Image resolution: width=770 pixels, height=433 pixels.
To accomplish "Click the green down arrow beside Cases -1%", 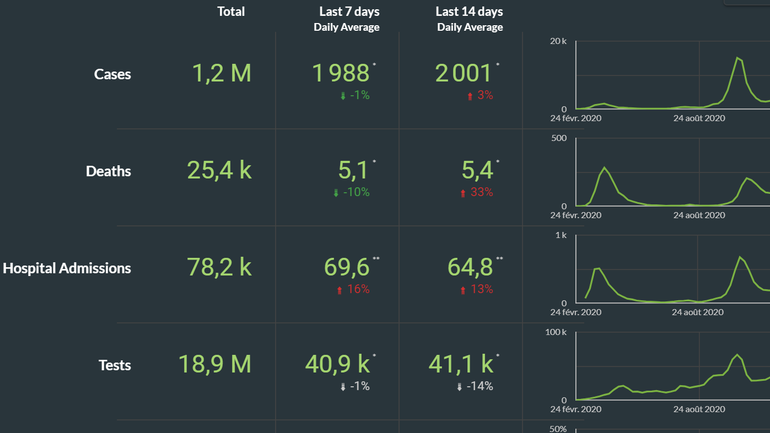I will pos(343,95).
